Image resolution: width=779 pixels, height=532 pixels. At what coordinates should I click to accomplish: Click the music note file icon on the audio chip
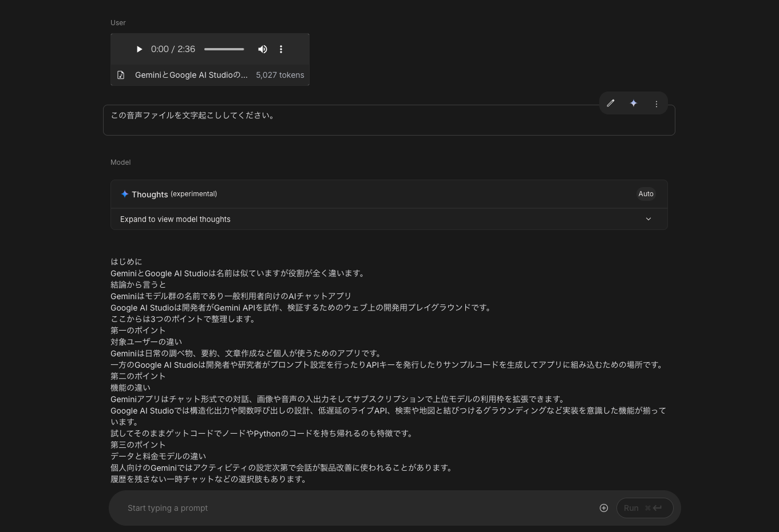click(x=121, y=74)
